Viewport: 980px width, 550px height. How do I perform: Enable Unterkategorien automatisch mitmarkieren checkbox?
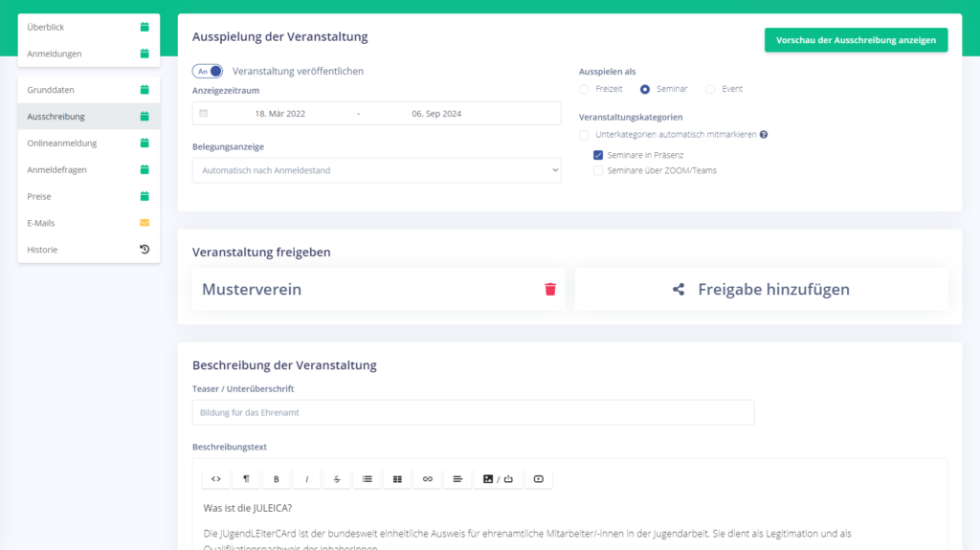[585, 135]
